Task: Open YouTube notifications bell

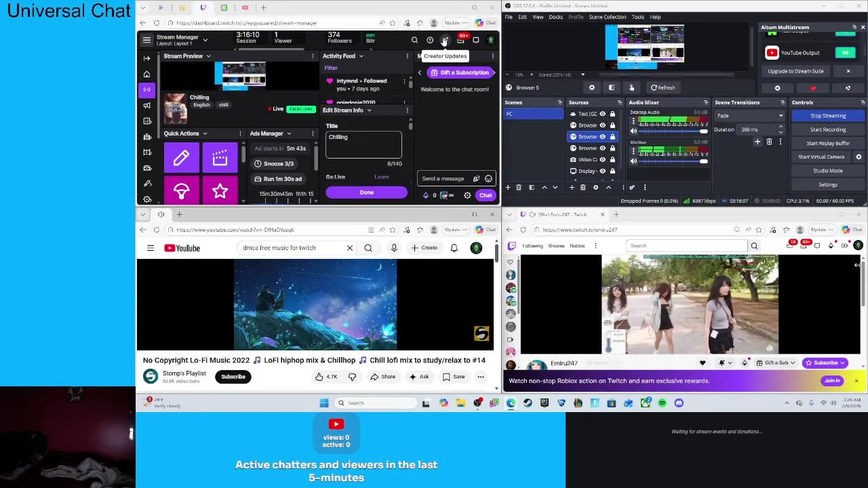Action: [454, 248]
